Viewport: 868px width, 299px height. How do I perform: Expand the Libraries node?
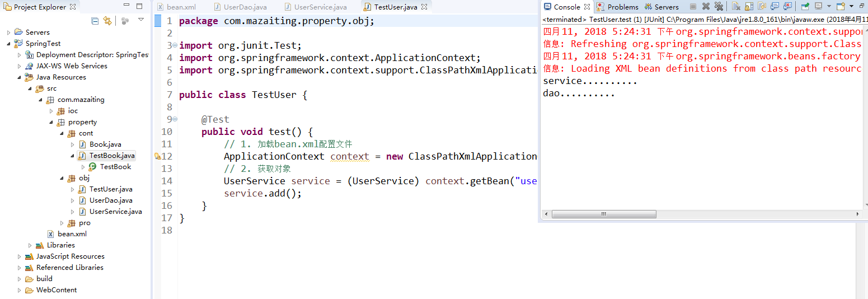click(30, 245)
